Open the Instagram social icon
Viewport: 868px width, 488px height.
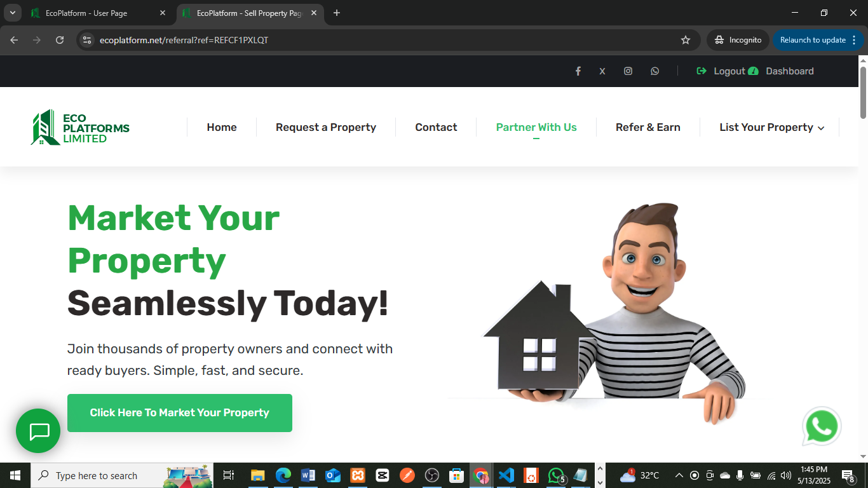628,71
